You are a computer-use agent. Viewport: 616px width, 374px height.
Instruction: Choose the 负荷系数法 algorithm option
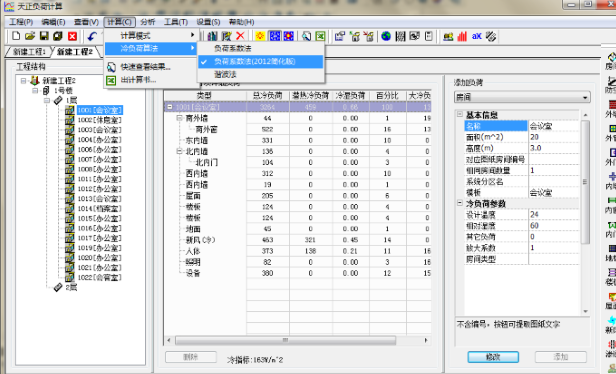(260, 49)
